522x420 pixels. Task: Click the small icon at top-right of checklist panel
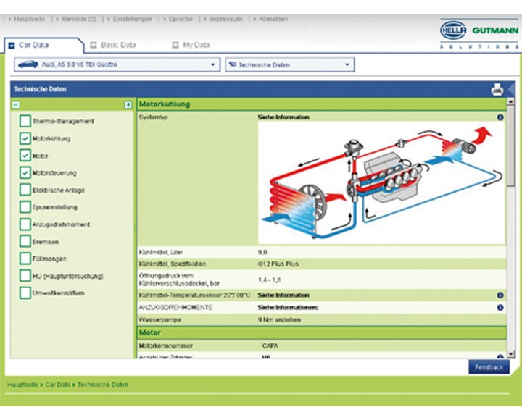tap(128, 104)
